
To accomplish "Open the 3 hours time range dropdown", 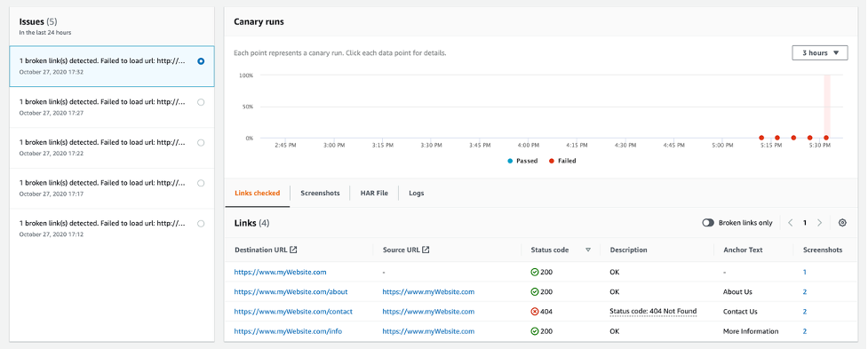I will (820, 53).
